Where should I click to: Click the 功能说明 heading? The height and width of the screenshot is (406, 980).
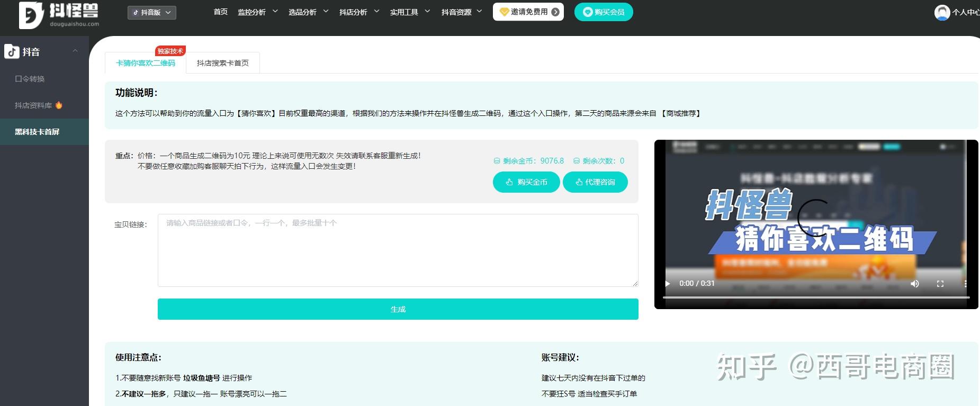click(137, 93)
